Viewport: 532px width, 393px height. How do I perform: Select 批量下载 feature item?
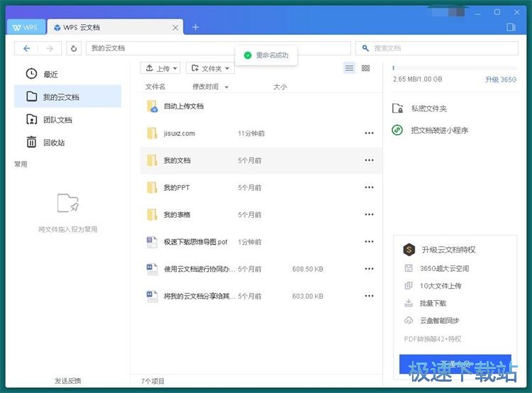point(426,303)
